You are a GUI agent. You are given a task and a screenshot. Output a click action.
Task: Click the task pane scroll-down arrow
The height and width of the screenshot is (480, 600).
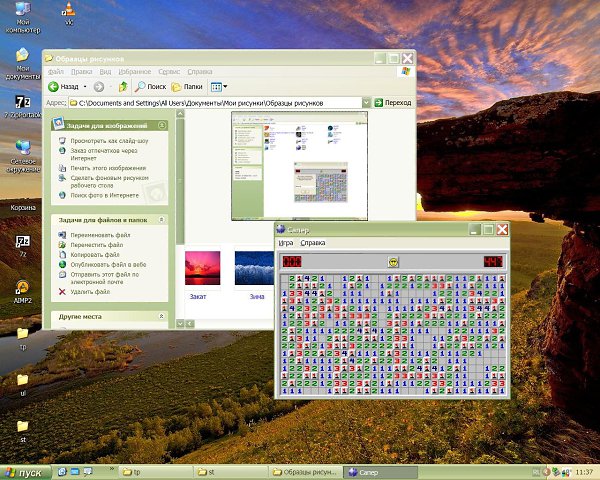point(180,324)
